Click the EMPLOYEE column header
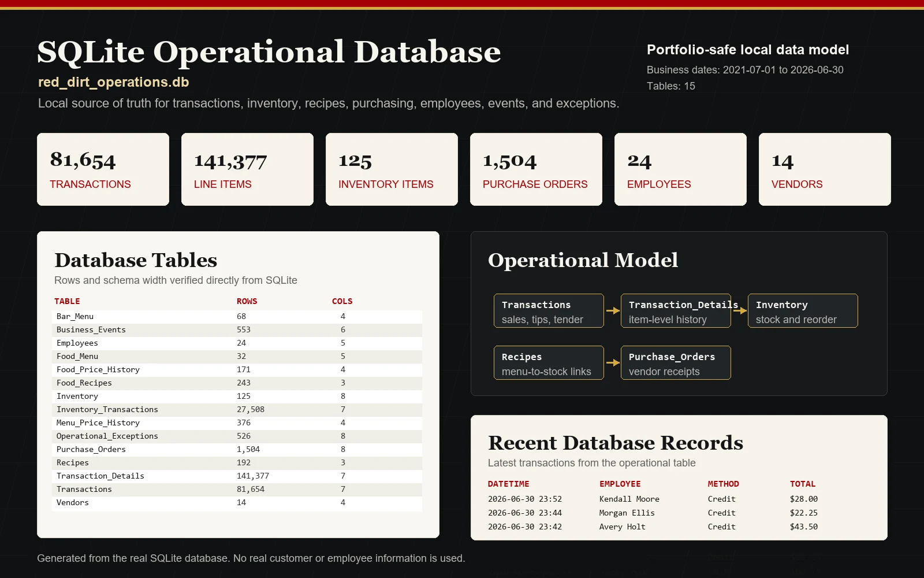 point(620,484)
